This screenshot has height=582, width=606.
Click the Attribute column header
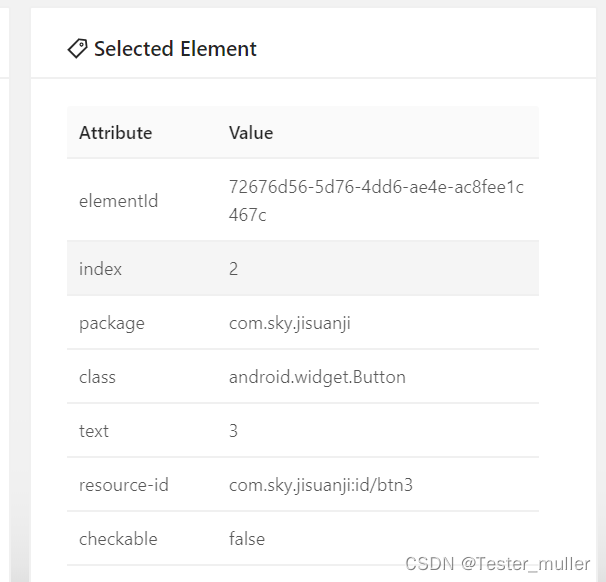(x=115, y=133)
